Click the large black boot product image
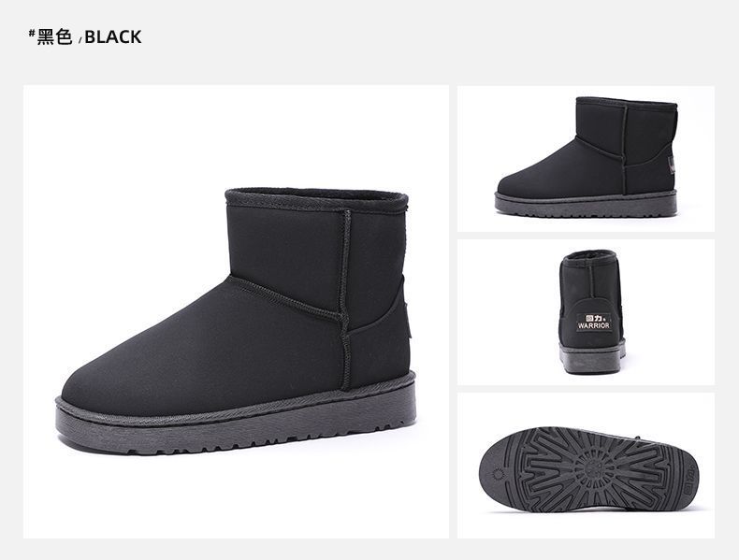Image resolution: width=739 pixels, height=560 pixels. pos(236,311)
